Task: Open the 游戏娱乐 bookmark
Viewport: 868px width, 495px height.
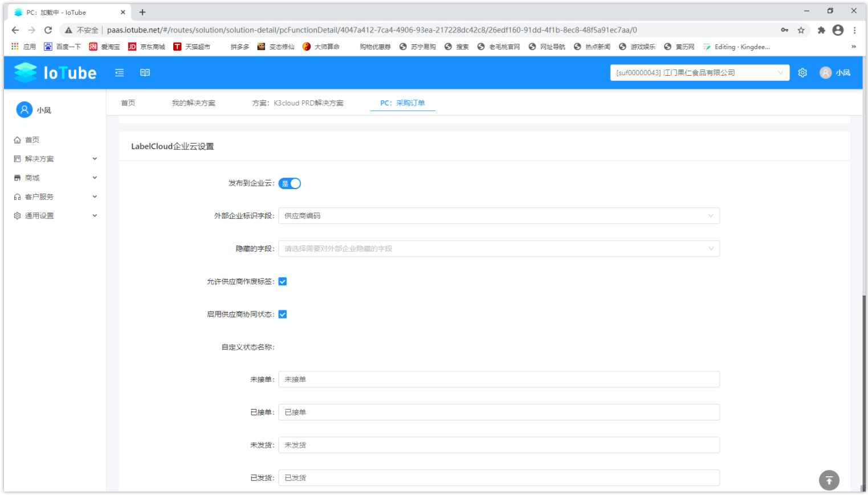Action: tap(637, 47)
